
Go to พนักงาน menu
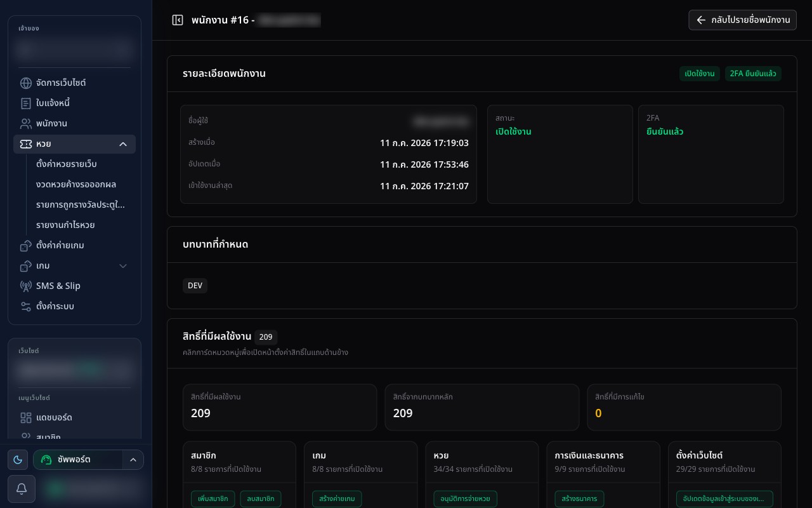tap(74, 123)
